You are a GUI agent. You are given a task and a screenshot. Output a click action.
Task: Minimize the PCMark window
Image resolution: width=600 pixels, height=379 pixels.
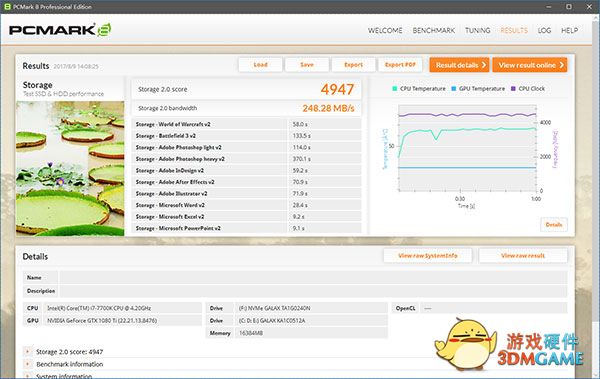[x=549, y=7]
